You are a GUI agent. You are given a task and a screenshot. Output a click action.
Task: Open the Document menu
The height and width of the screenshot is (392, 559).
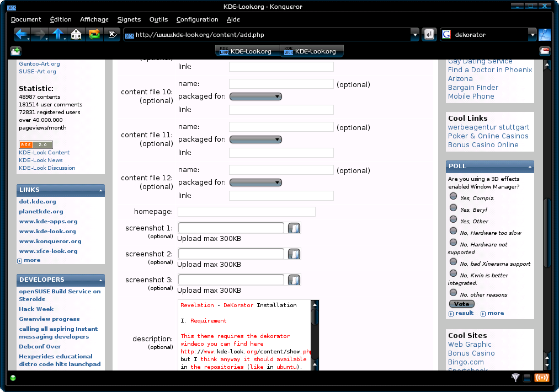[26, 20]
